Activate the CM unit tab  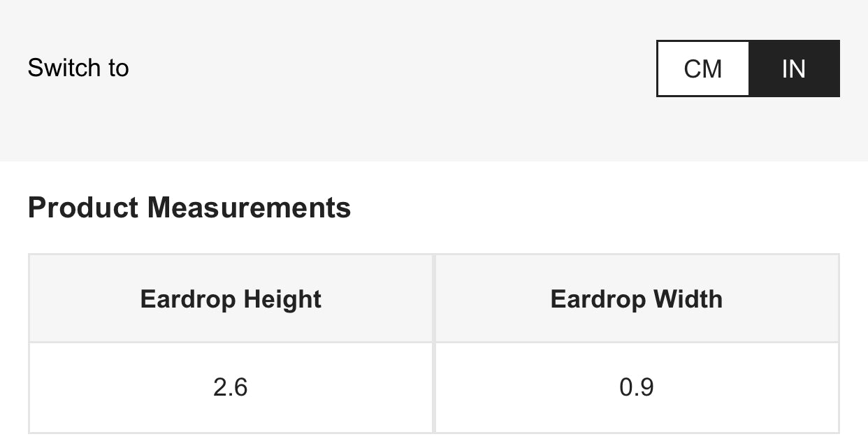tap(703, 69)
